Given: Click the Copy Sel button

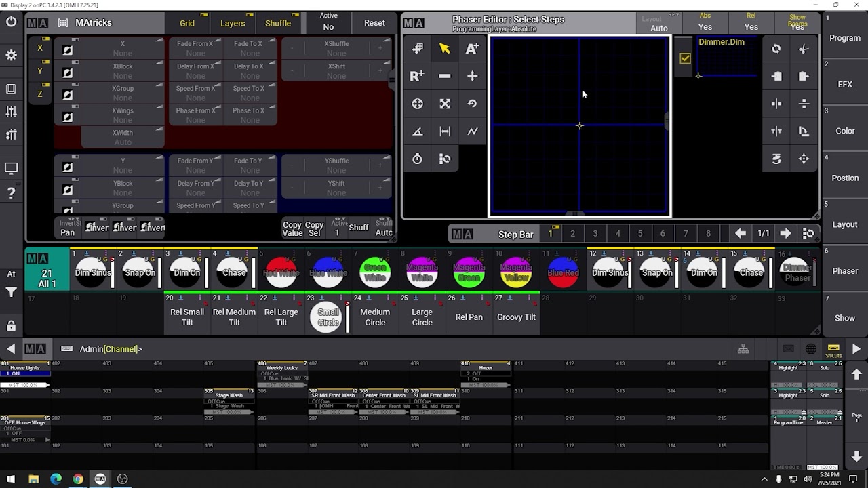Looking at the screenshot, I should click(314, 228).
